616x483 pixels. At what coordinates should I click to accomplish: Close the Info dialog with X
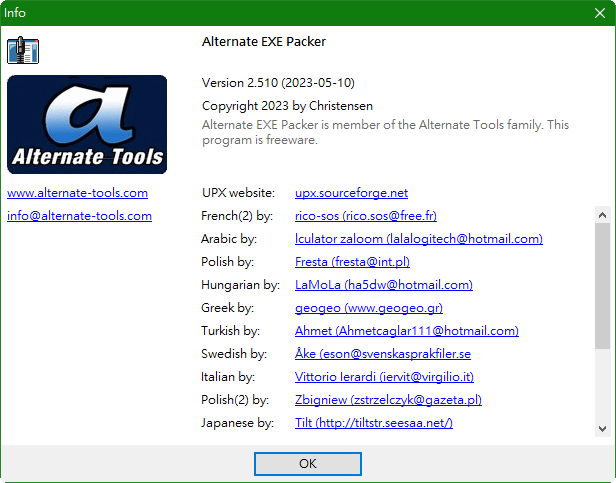coord(600,13)
